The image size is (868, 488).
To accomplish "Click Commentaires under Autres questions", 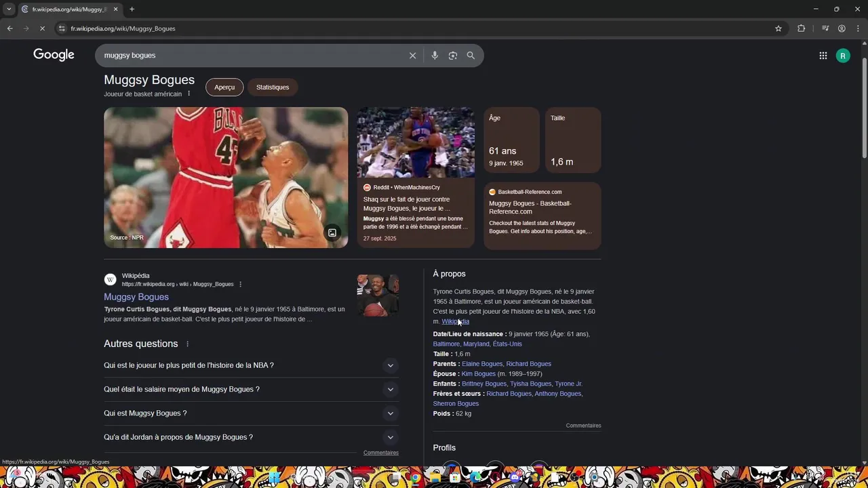I will tap(381, 453).
